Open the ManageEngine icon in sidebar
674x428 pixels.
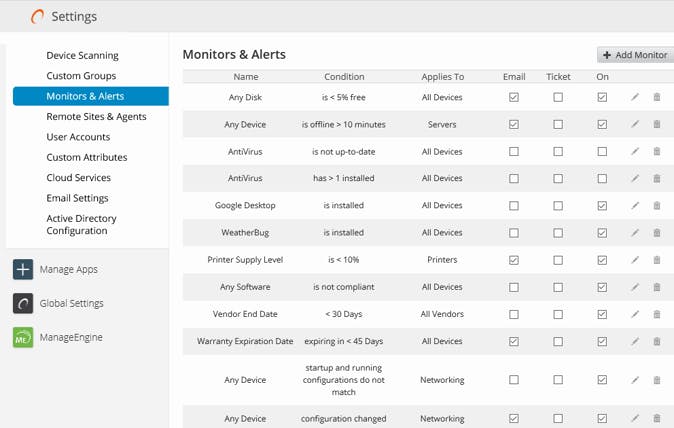23,338
